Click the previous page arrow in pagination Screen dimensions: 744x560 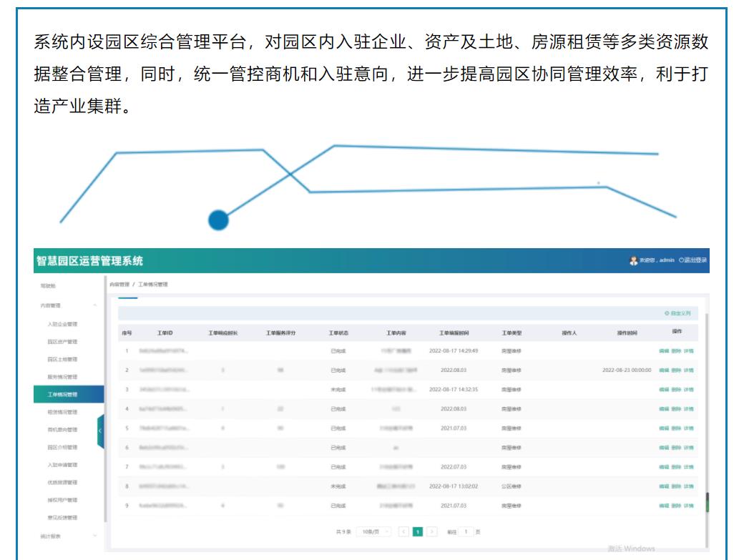(x=404, y=531)
